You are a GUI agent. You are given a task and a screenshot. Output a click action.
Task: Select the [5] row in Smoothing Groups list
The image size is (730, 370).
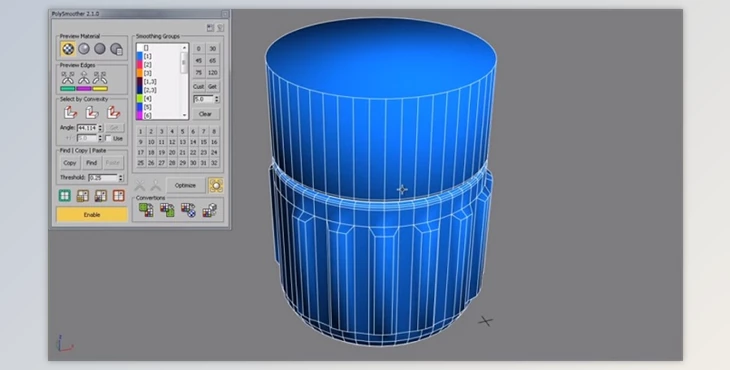click(x=158, y=107)
